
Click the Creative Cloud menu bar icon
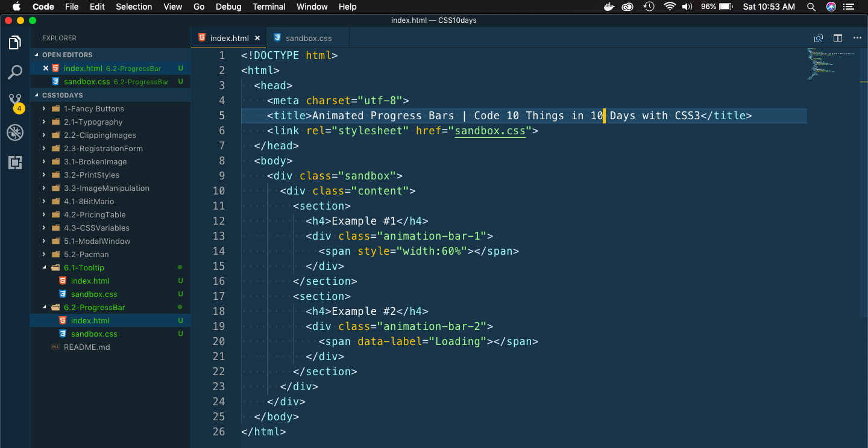tap(628, 7)
